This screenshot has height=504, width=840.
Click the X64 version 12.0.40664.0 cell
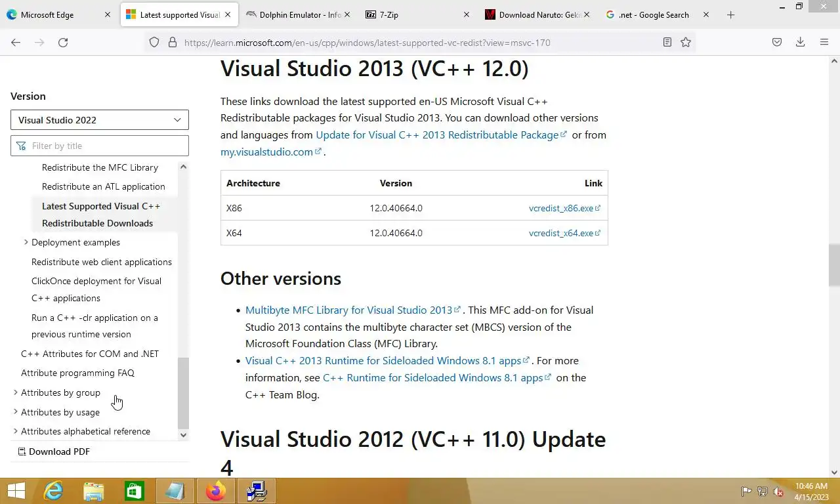pos(396,233)
